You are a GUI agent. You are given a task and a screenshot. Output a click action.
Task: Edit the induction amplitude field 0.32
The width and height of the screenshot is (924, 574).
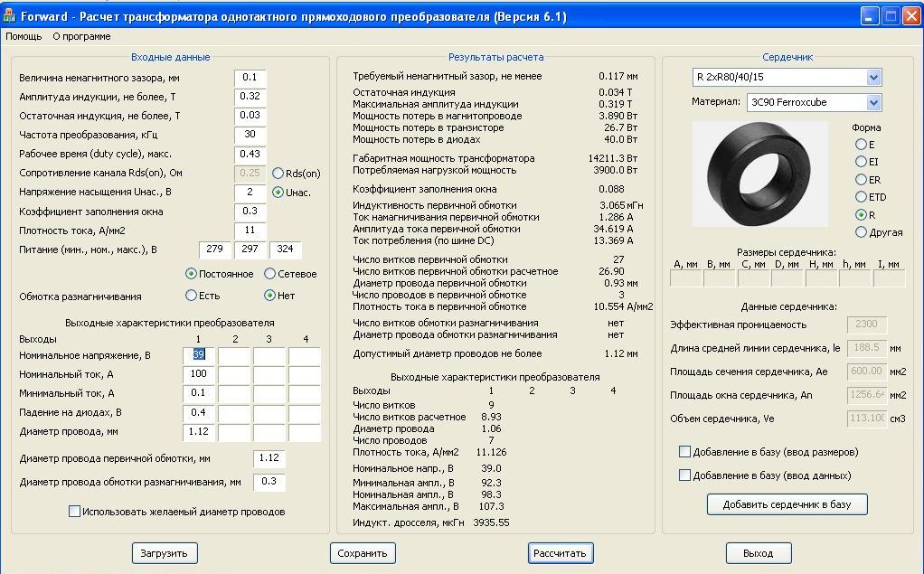click(x=250, y=97)
